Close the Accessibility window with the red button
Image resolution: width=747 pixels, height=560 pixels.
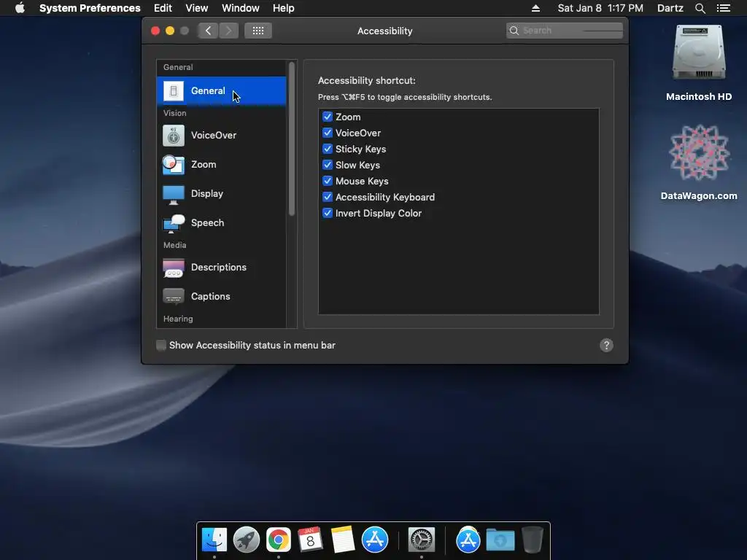[155, 31]
